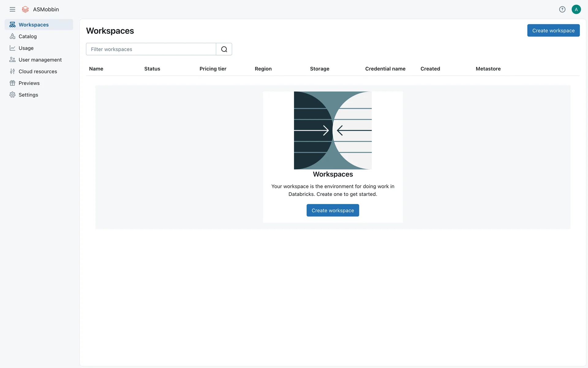
Task: Click the Workspaces sidebar icon
Action: (12, 25)
